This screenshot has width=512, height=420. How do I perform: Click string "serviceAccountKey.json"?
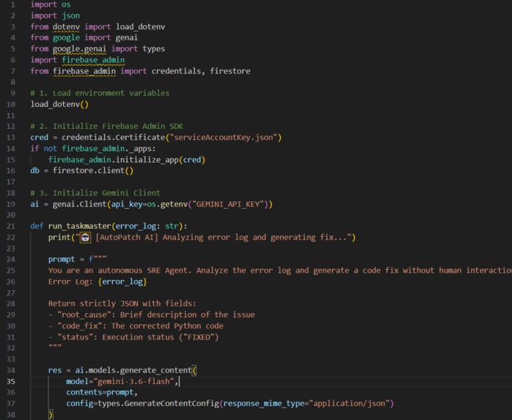224,137
